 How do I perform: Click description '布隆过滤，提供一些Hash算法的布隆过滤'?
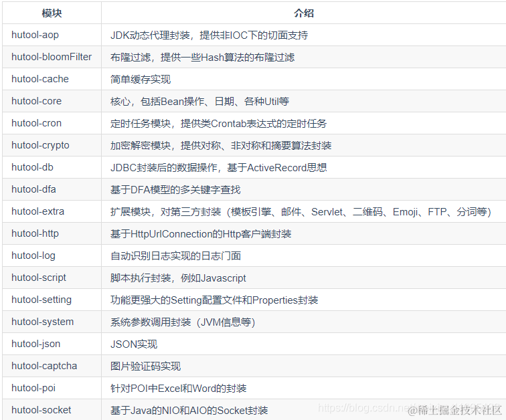click(x=202, y=58)
